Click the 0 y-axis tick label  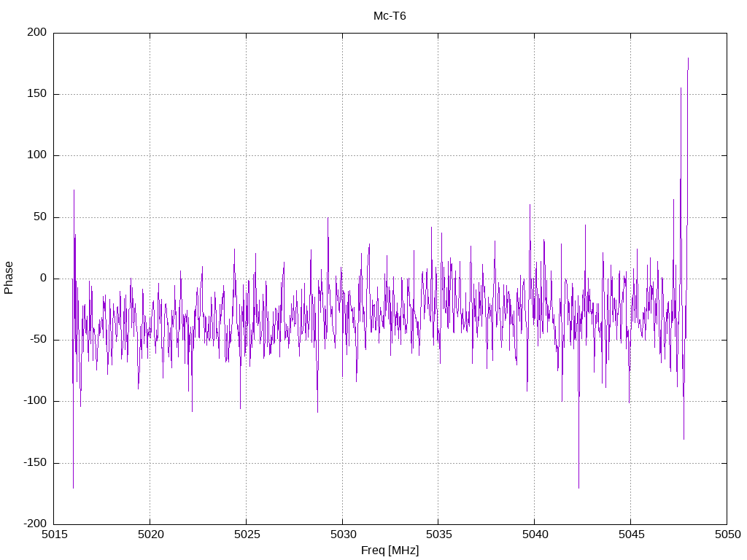coord(44,279)
